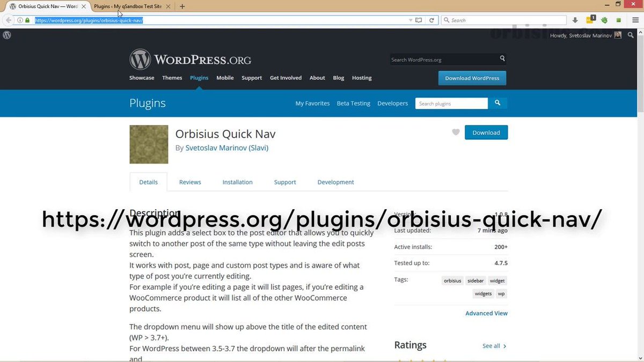
Task: Open the Developers link
Action: [x=393, y=104]
